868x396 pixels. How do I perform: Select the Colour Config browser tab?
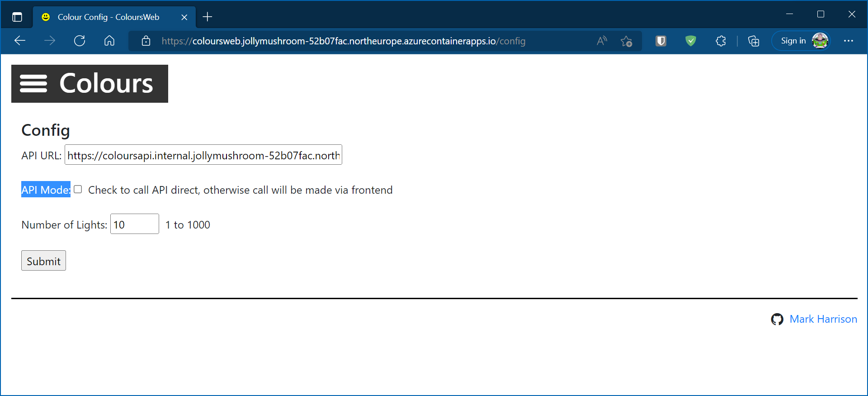[x=108, y=17]
